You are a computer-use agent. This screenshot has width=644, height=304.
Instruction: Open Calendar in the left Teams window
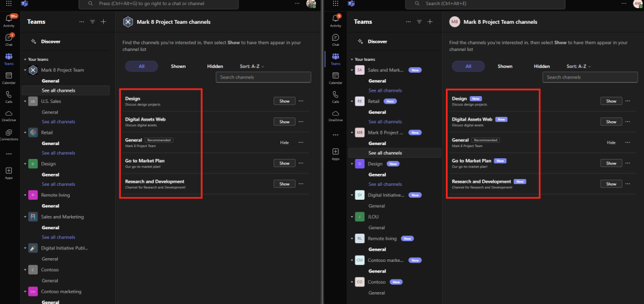[9, 77]
